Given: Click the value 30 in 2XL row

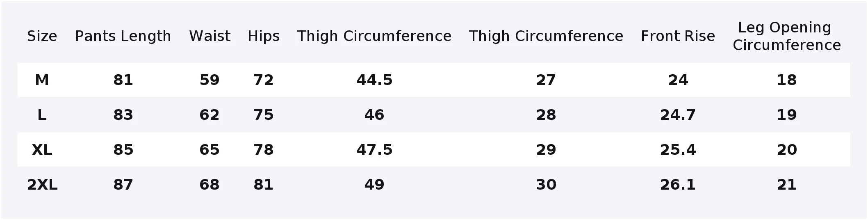Looking at the screenshot, I should (546, 185).
